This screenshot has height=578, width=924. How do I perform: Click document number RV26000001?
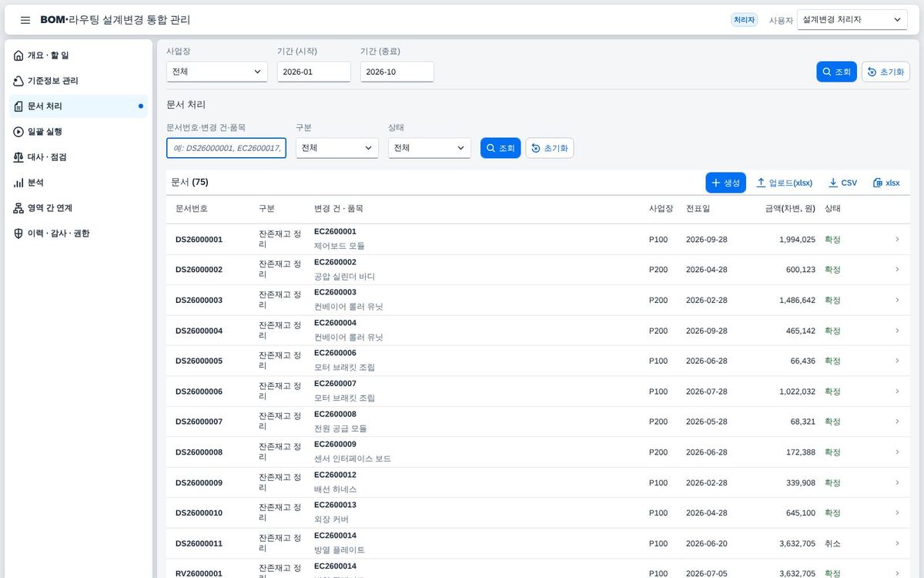click(199, 573)
